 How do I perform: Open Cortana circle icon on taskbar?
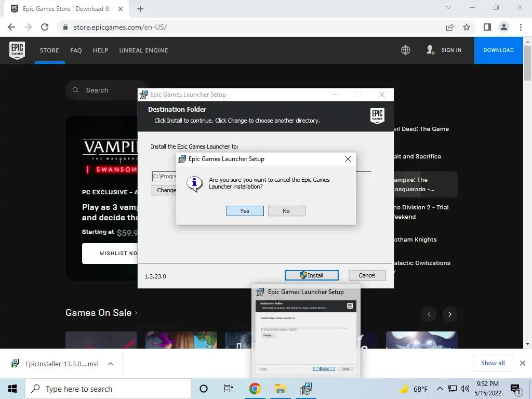coord(204,389)
